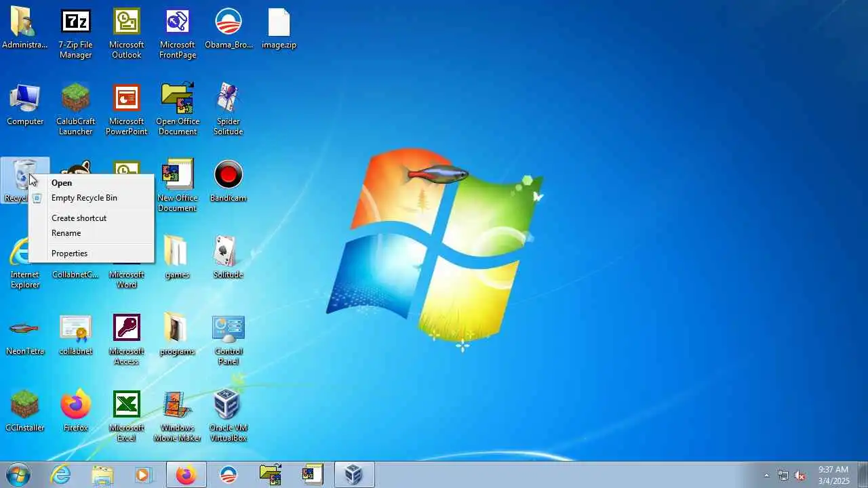Select the Microsoft FrontPage desktop icon

pyautogui.click(x=178, y=34)
